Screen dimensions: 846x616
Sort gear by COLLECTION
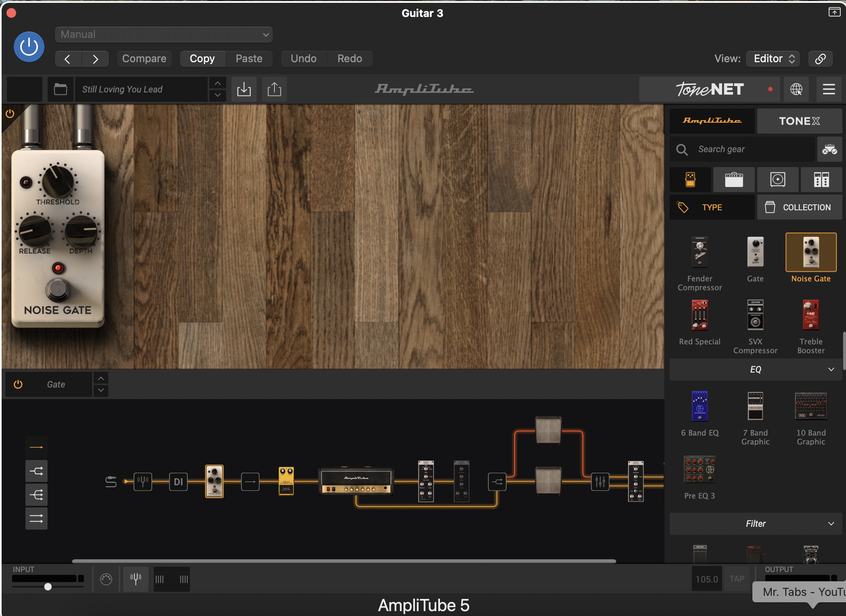(800, 207)
